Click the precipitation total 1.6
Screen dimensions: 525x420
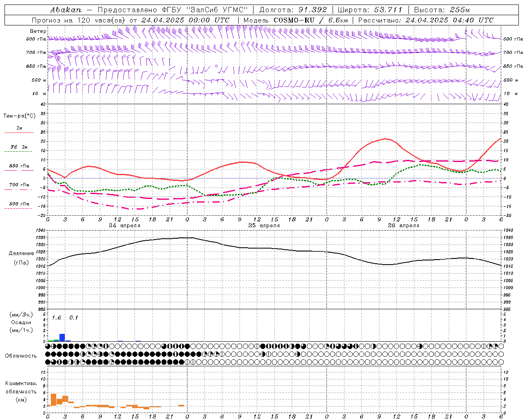(56, 318)
